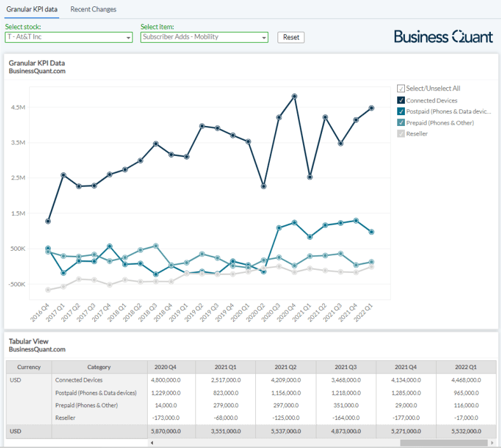Uncheck the Connected Devices series
This screenshot has width=501, height=448.
(x=400, y=101)
